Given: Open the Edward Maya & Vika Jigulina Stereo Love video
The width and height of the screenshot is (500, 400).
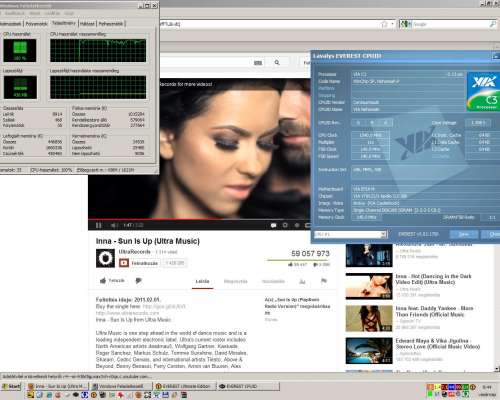Looking at the screenshot, I should [437, 344].
